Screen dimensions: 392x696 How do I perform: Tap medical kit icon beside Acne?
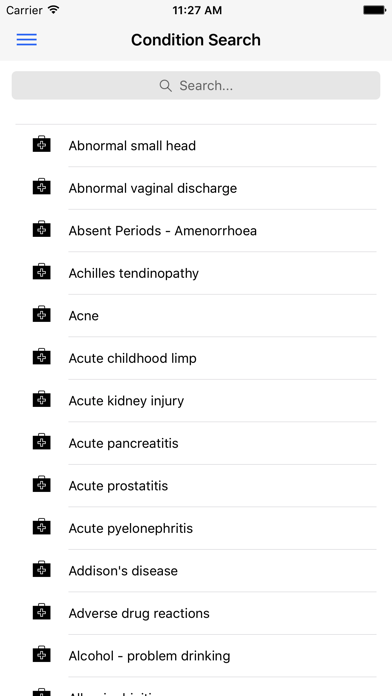(42, 314)
